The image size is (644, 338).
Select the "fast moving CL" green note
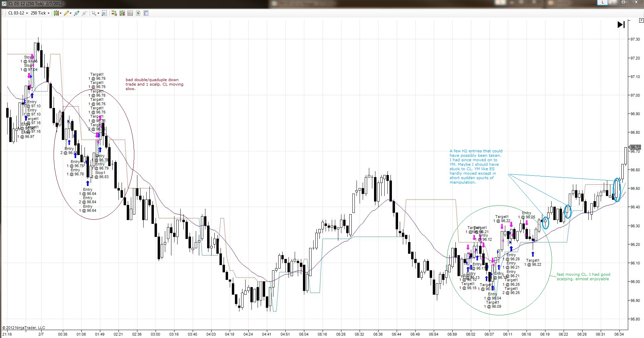click(x=584, y=276)
